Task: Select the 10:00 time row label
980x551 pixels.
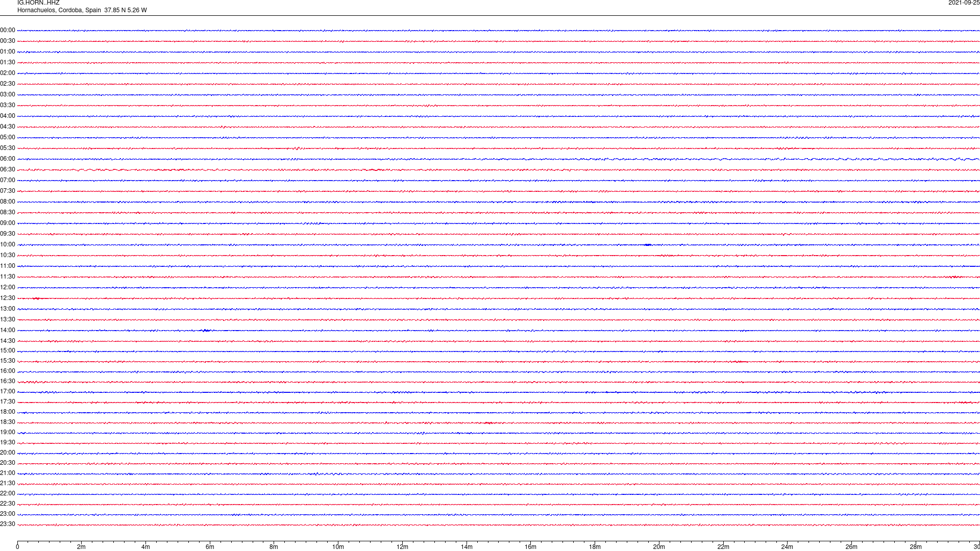Action: click(8, 244)
